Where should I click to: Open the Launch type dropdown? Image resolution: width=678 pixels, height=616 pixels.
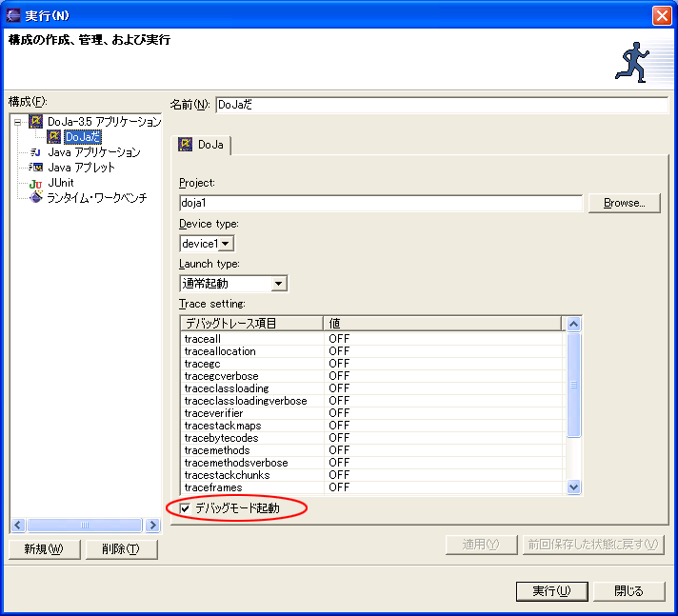click(279, 284)
